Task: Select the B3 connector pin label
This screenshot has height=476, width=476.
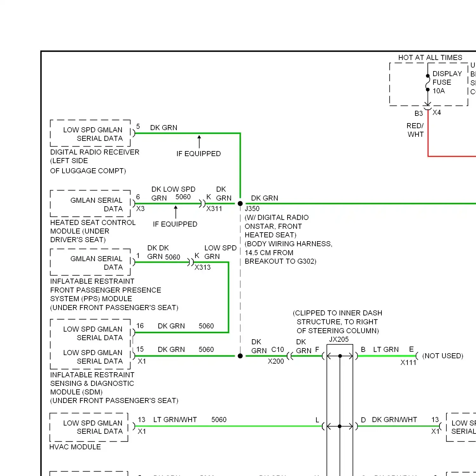Action: click(x=419, y=113)
